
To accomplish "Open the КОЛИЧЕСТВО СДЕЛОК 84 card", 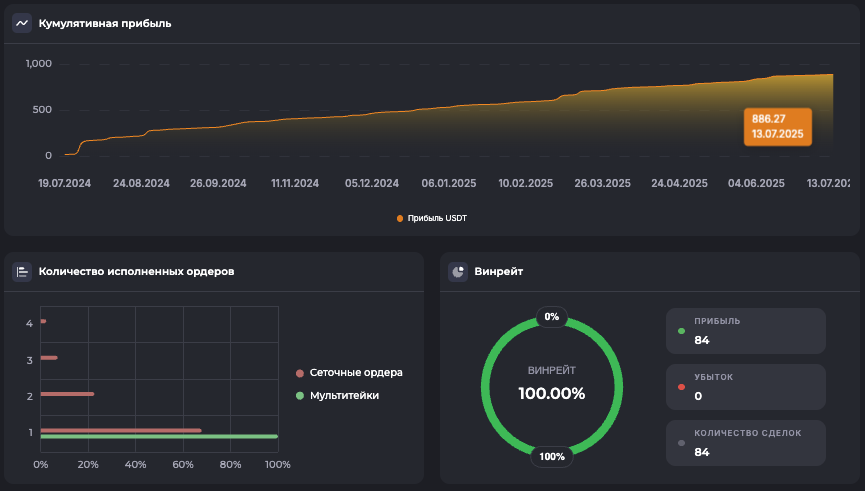I will tap(746, 443).
